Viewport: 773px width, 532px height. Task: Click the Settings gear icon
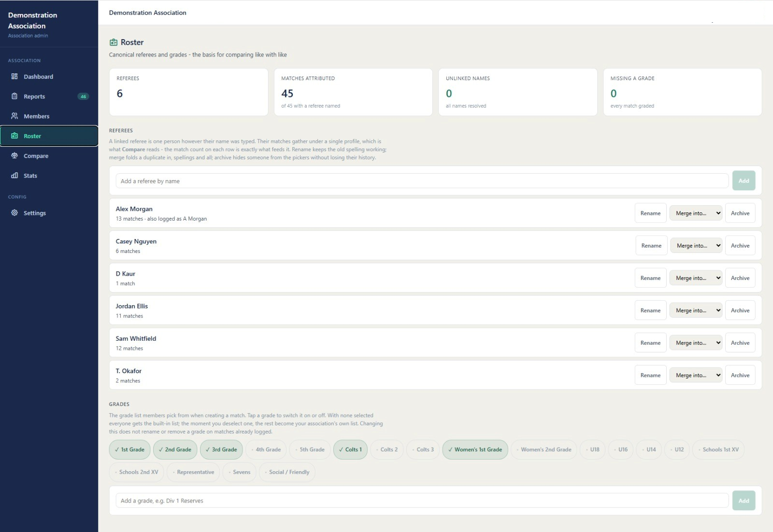coord(14,212)
